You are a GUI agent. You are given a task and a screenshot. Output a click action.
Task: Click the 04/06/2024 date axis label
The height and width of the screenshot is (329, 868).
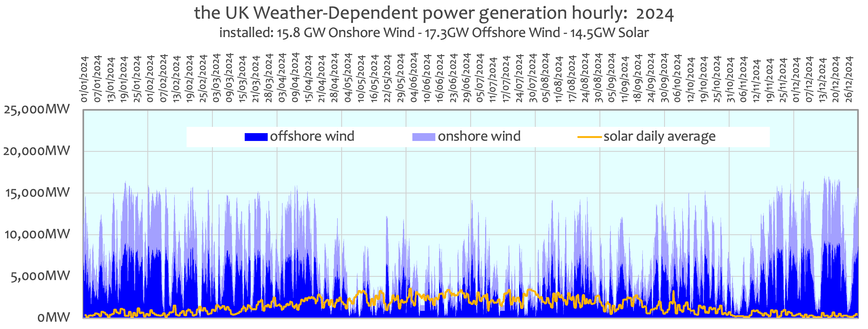click(x=414, y=78)
